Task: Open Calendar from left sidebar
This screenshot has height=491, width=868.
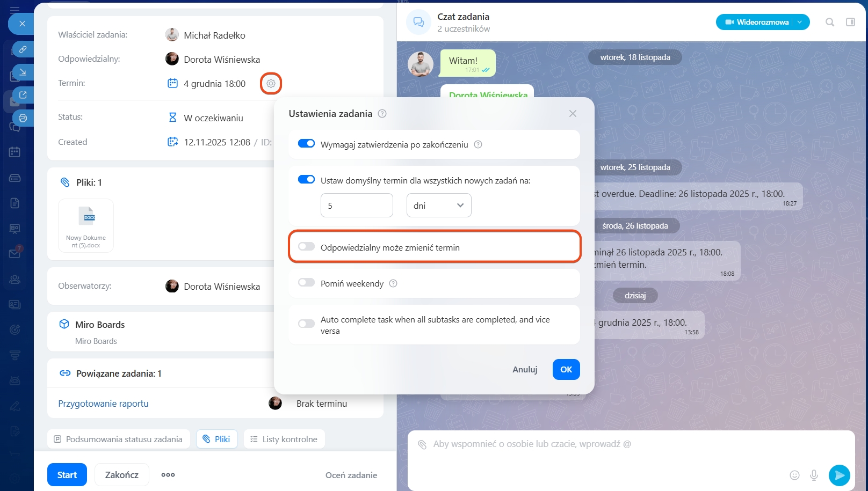Action: point(15,152)
